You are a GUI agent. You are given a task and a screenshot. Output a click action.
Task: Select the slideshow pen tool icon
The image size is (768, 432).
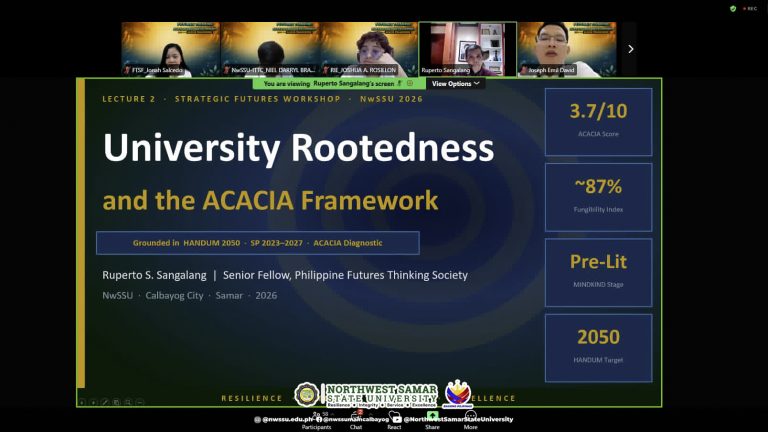[105, 402]
